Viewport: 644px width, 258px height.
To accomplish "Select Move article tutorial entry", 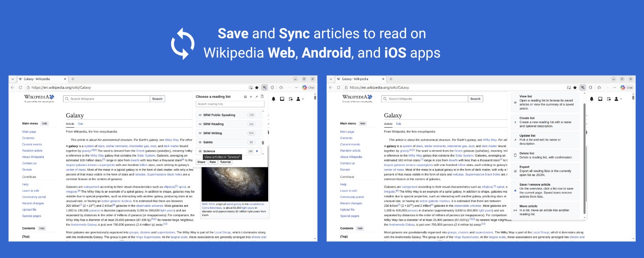I will (x=546, y=210).
